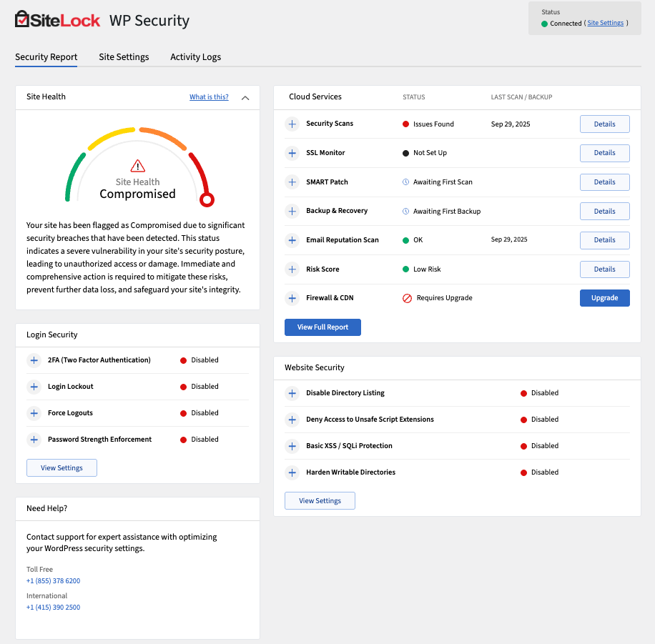Open Details for SMART Patch
The width and height of the screenshot is (655, 644).
pyautogui.click(x=604, y=182)
